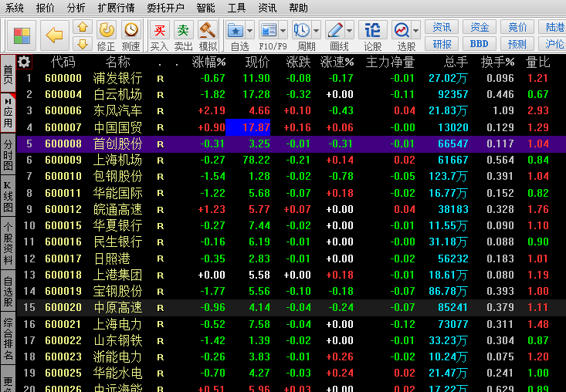Sort by the 换手% column header
The image size is (566, 392).
497,62
